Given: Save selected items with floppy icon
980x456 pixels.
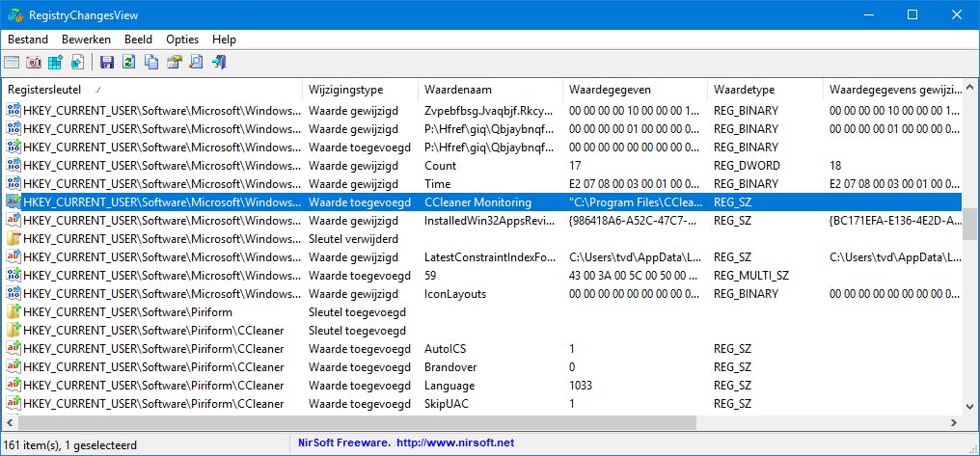Looking at the screenshot, I should coord(107,62).
